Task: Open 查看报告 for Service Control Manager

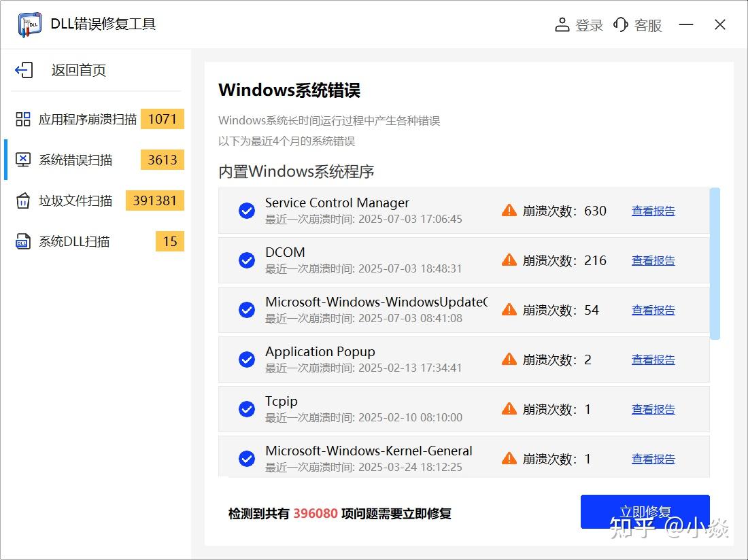Action: [653, 211]
